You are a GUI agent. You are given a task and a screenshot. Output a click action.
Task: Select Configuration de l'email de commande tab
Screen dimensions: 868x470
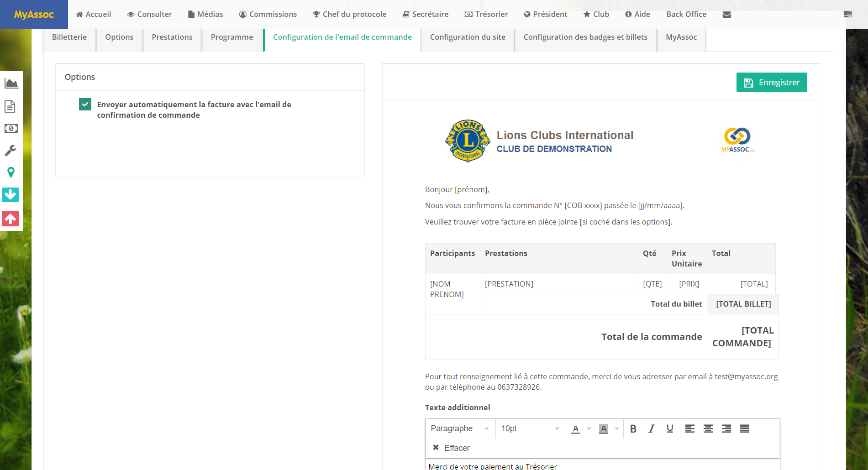(342, 37)
